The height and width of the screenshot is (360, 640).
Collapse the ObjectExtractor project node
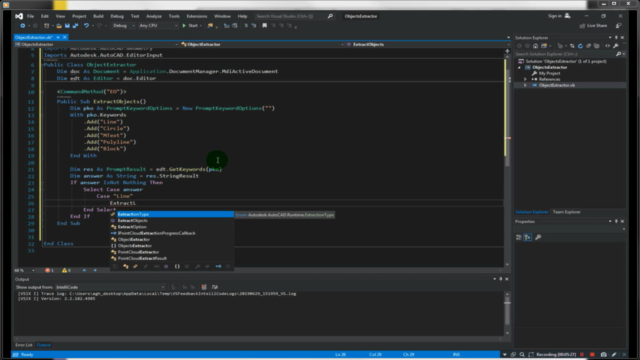(520, 67)
